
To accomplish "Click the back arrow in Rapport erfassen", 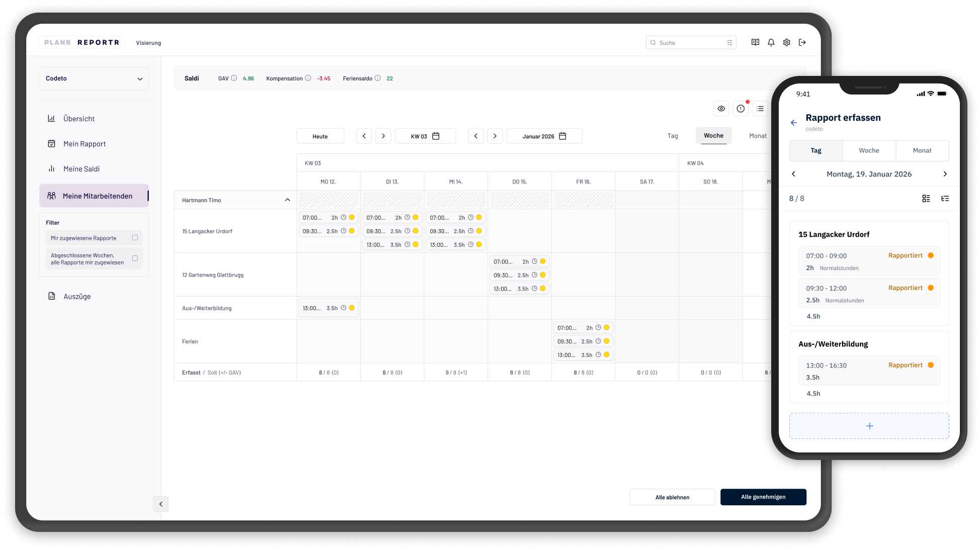I will pyautogui.click(x=793, y=123).
